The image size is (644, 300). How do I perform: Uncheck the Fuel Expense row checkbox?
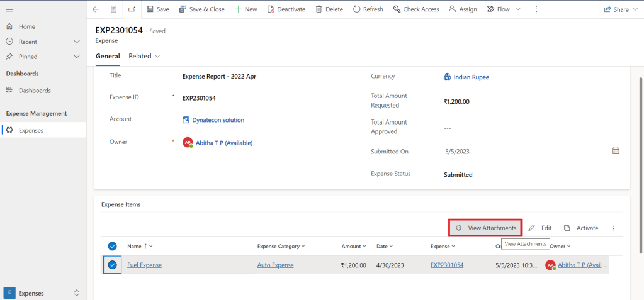coord(113,265)
